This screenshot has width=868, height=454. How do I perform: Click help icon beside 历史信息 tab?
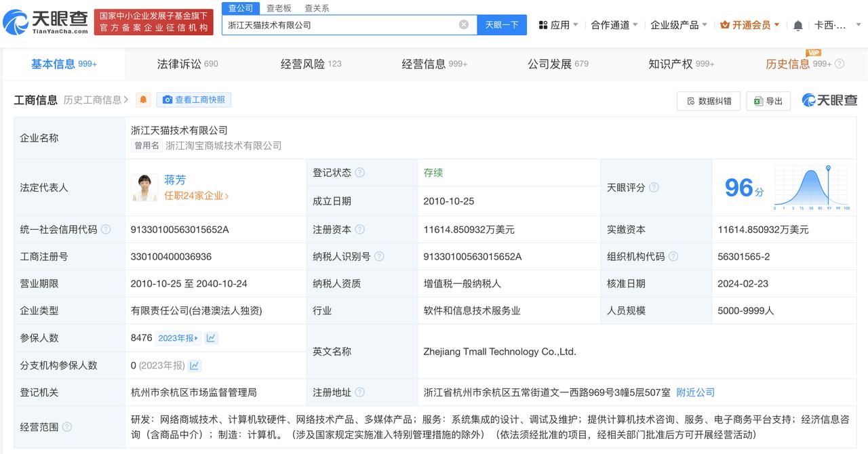click(x=840, y=64)
